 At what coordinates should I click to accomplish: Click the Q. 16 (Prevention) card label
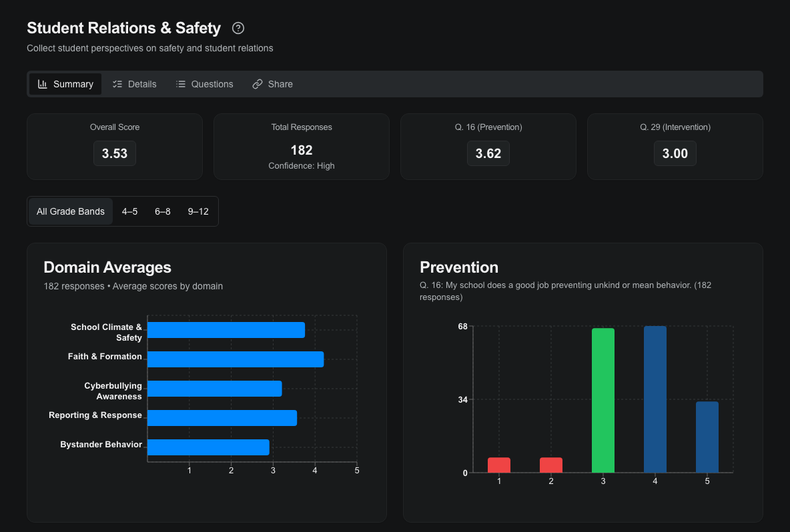tap(488, 127)
